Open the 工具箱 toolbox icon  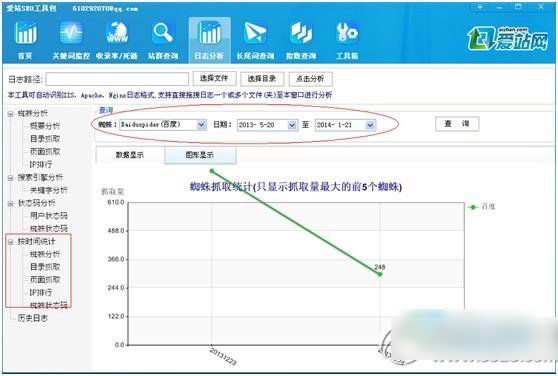coord(347,40)
